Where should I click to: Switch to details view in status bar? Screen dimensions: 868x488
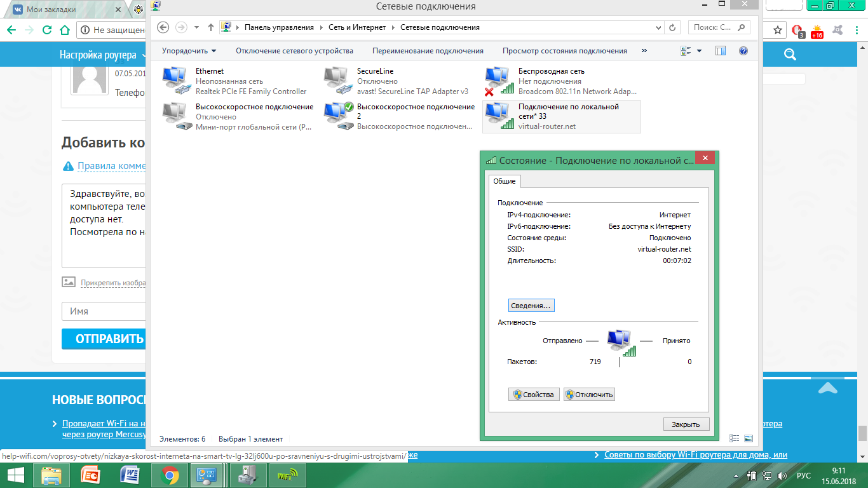coord(735,438)
